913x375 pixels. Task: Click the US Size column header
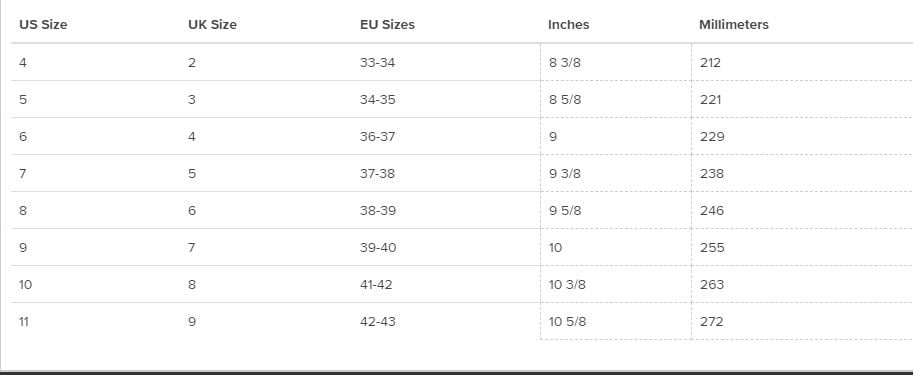pyautogui.click(x=43, y=25)
